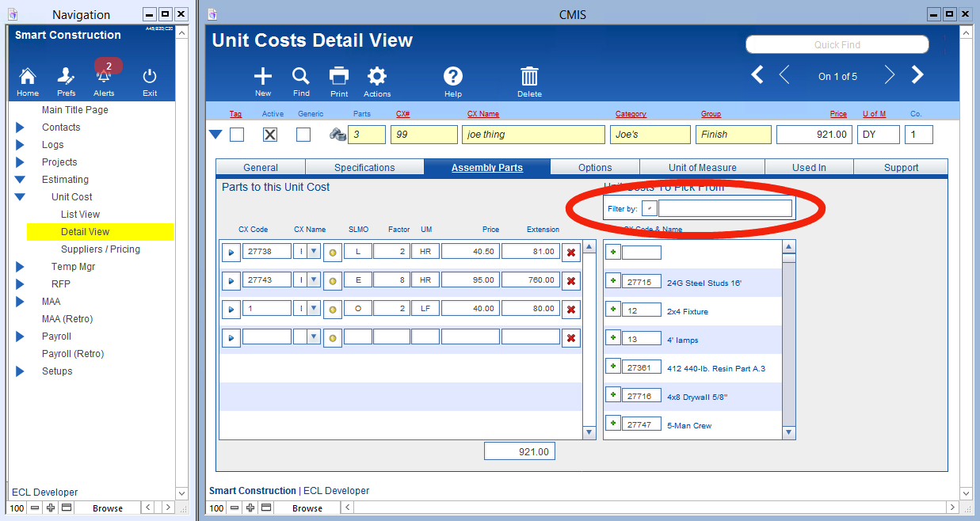980x521 pixels.
Task: Open the List View page
Action: tap(81, 215)
